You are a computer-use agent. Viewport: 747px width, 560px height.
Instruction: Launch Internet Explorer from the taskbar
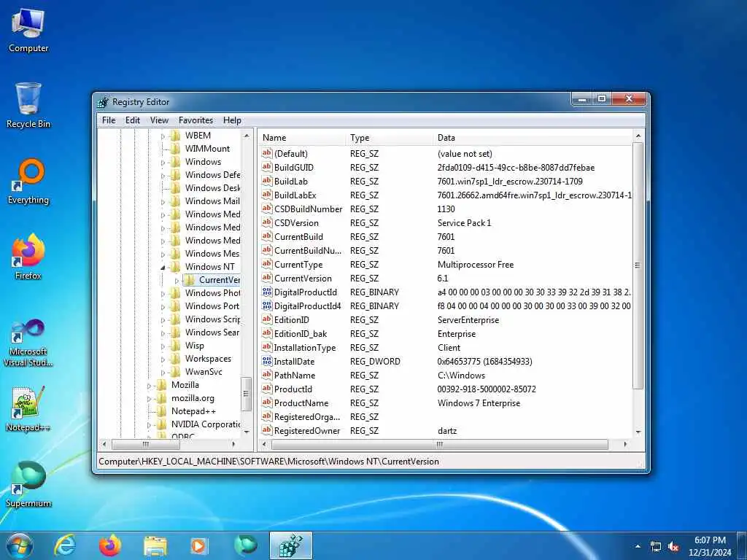pos(65,545)
